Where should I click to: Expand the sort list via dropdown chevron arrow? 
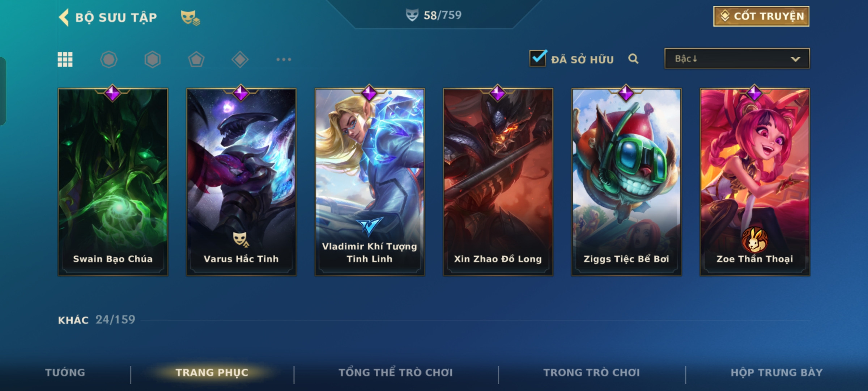coord(795,59)
